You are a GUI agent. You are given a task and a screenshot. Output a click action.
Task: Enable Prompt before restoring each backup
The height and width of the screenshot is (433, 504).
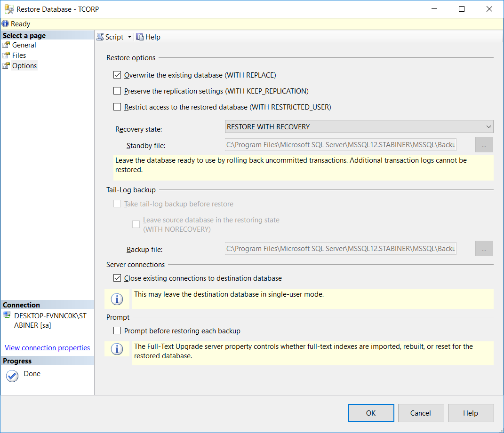point(117,331)
